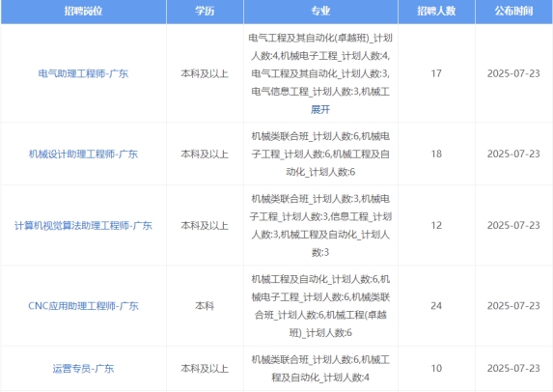Click majors text in 运营专员 row
This screenshot has width=553, height=392.
(320, 369)
